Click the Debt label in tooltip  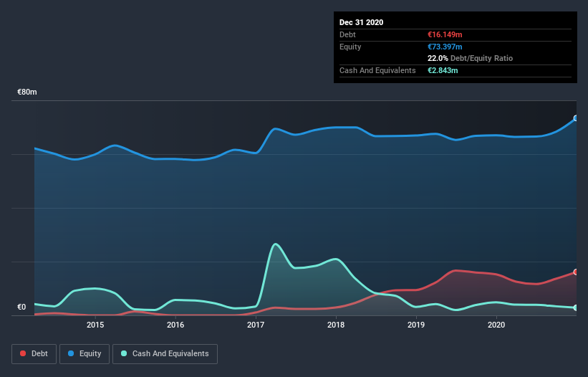[347, 34]
